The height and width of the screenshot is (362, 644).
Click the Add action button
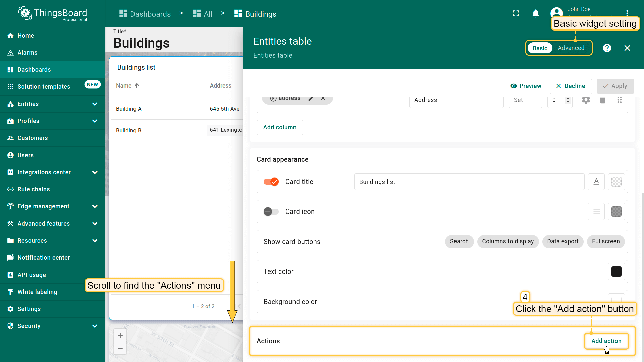tap(606, 341)
